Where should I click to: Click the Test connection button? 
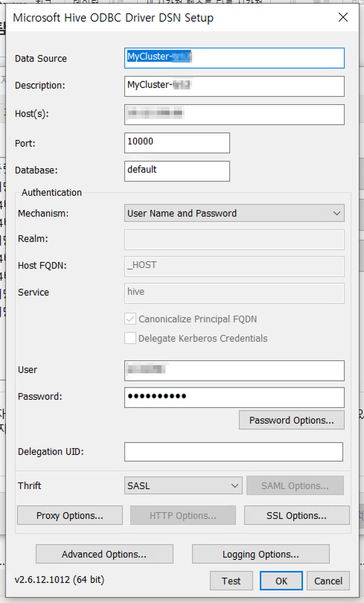coord(231,581)
